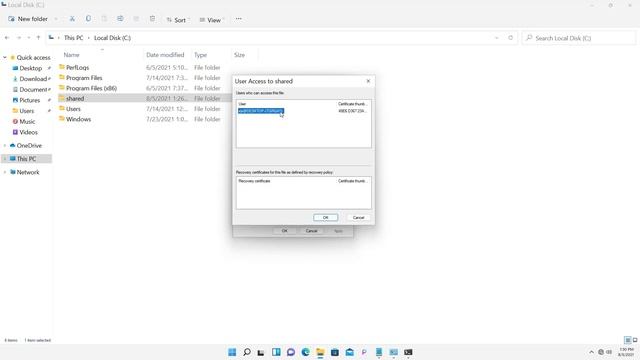Click the Delete trash icon in the toolbar
The image size is (640, 360).
(x=152, y=19)
